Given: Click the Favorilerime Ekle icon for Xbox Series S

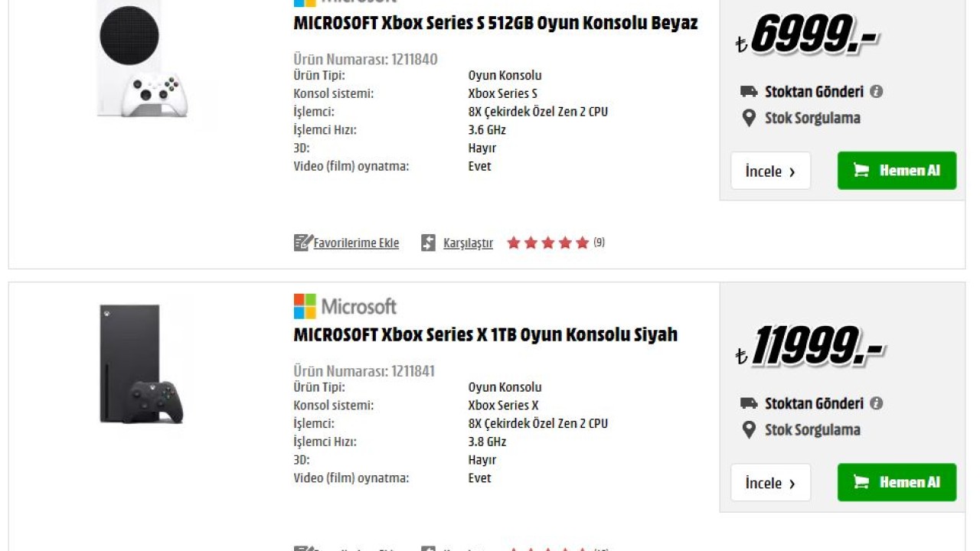Looking at the screenshot, I should pos(303,243).
